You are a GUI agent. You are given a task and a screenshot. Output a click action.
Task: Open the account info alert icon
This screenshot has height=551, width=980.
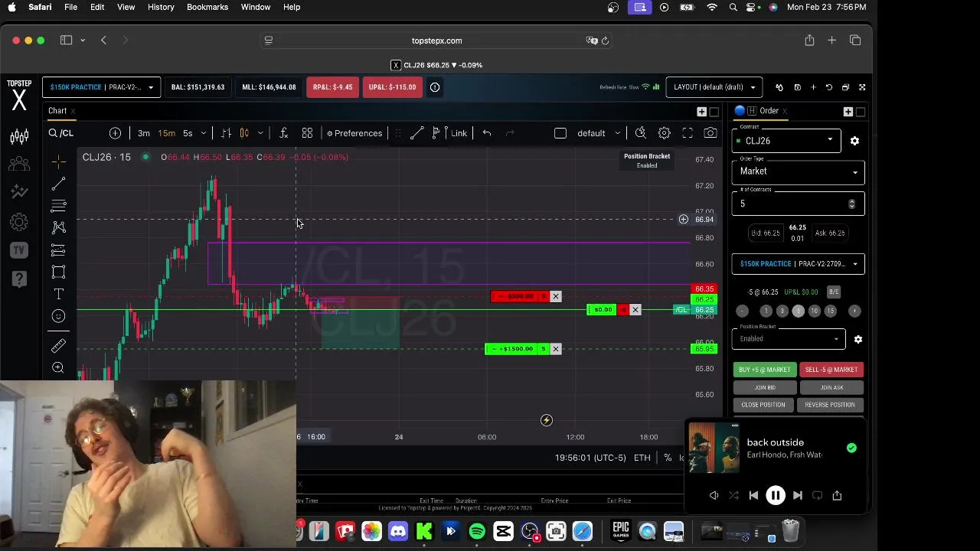435,87
